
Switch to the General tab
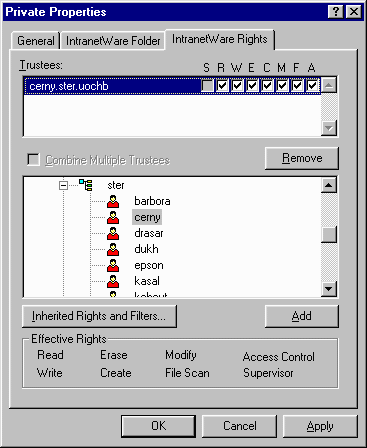tap(36, 41)
